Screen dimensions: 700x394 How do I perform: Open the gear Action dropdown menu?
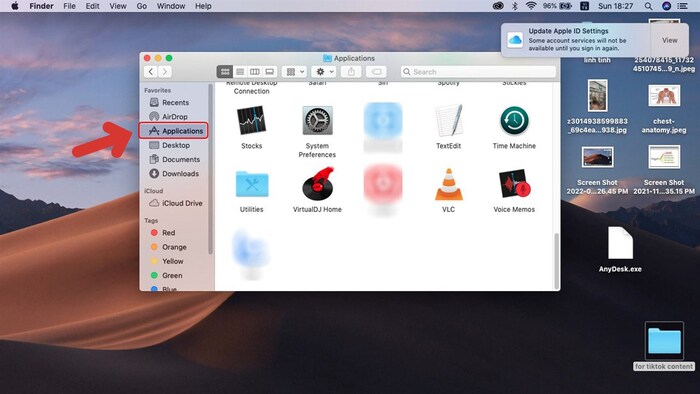[324, 71]
